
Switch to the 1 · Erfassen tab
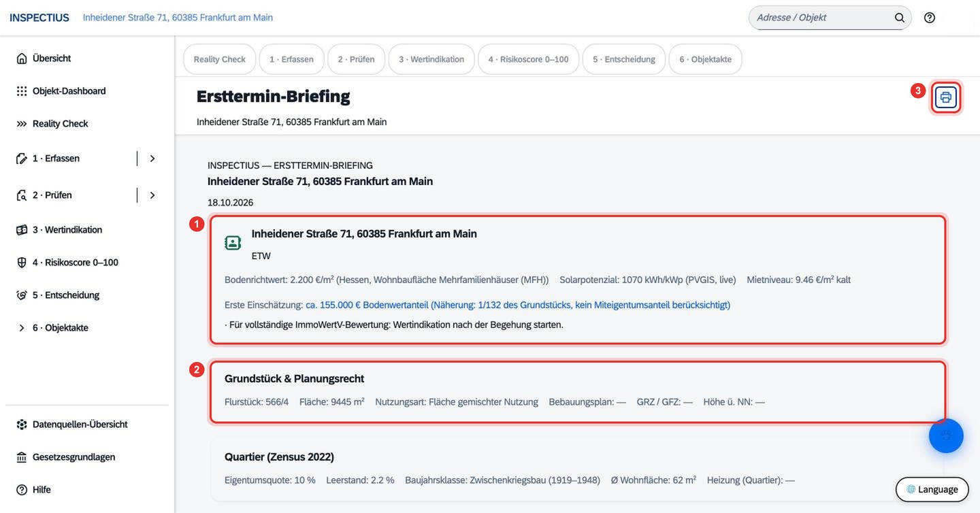pos(291,59)
